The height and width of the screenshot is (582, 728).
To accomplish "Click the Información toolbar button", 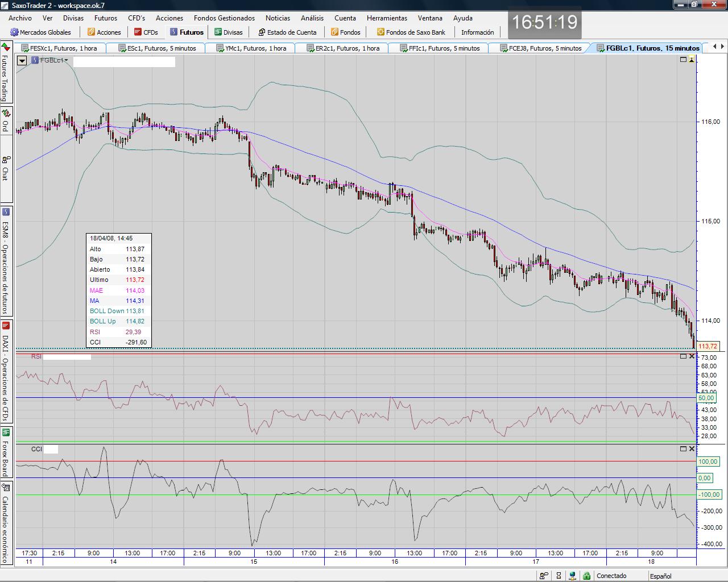I will [477, 32].
